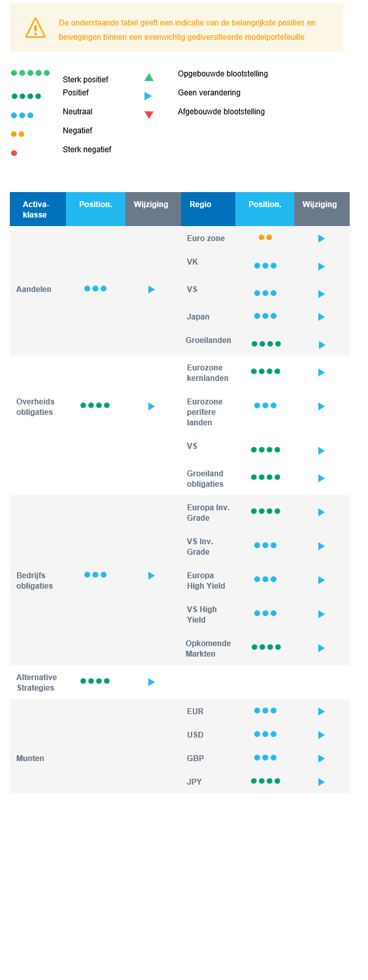Select the Activa-klasse column header
The height and width of the screenshot is (980, 368).
[38, 209]
